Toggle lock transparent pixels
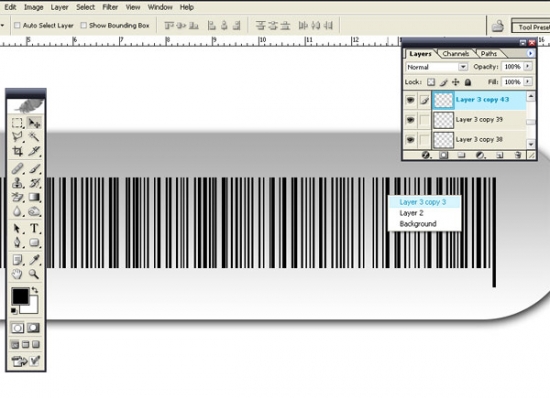The height and width of the screenshot is (398, 550). [431, 82]
